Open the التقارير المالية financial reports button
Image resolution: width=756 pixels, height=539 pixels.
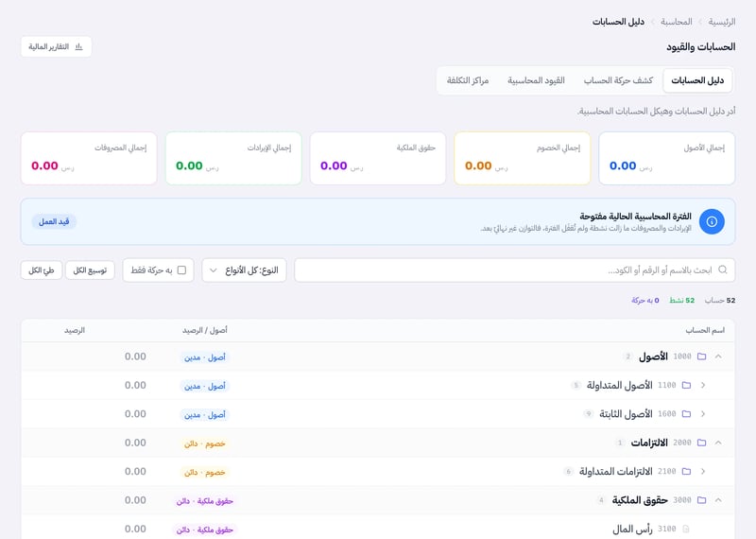click(x=56, y=46)
